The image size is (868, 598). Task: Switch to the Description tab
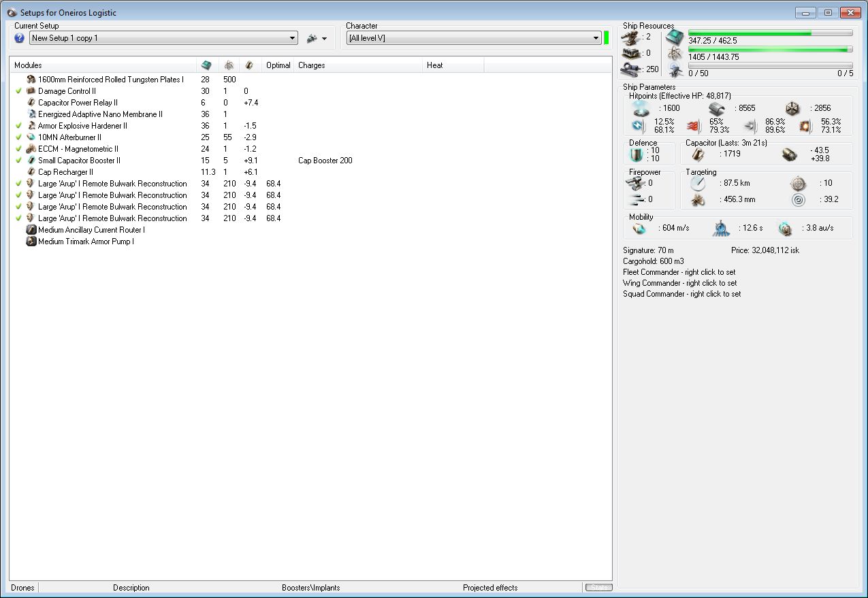(x=131, y=588)
